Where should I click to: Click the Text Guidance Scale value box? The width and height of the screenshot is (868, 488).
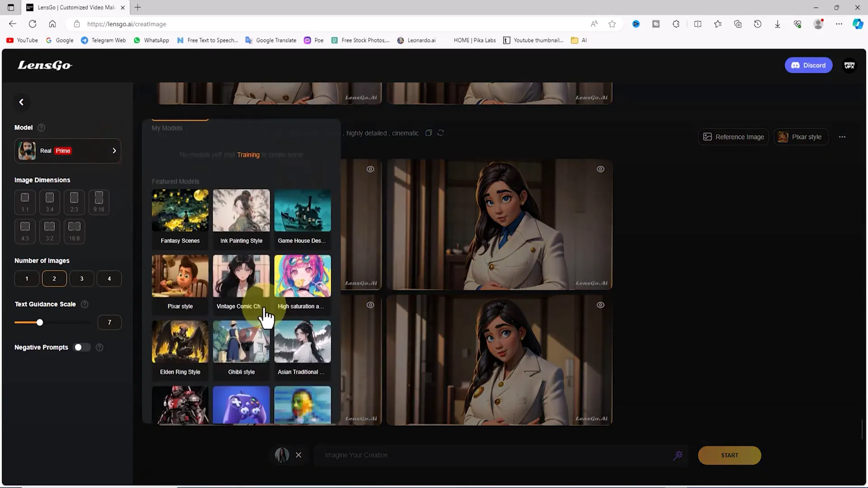pos(109,322)
